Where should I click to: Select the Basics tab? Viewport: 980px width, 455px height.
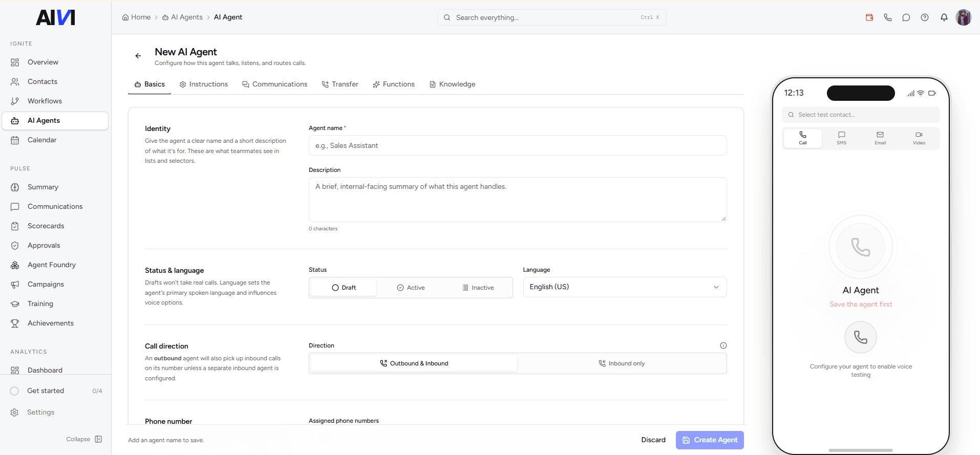point(150,84)
